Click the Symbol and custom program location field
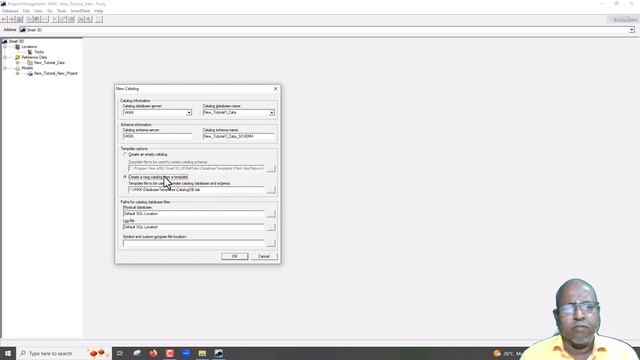This screenshot has height=360, width=640. click(x=193, y=243)
